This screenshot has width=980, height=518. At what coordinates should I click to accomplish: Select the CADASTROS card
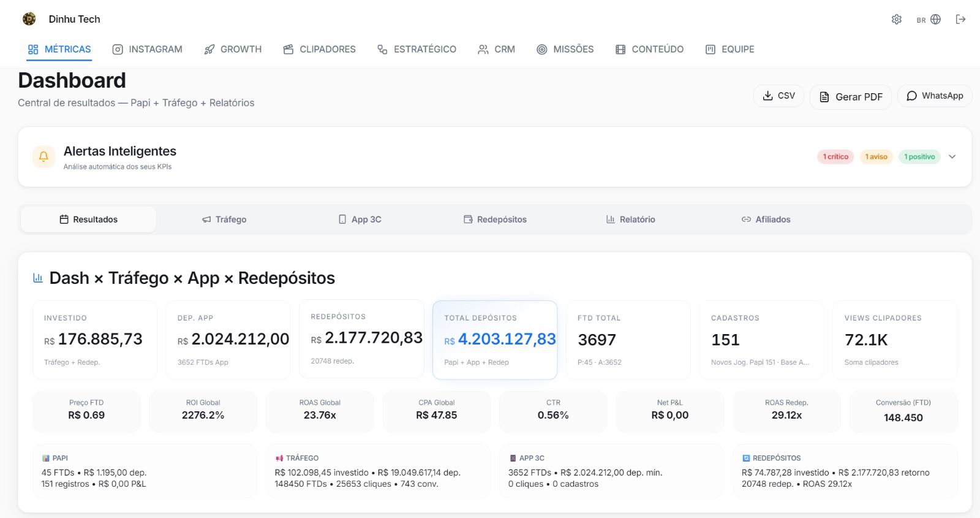pos(762,340)
